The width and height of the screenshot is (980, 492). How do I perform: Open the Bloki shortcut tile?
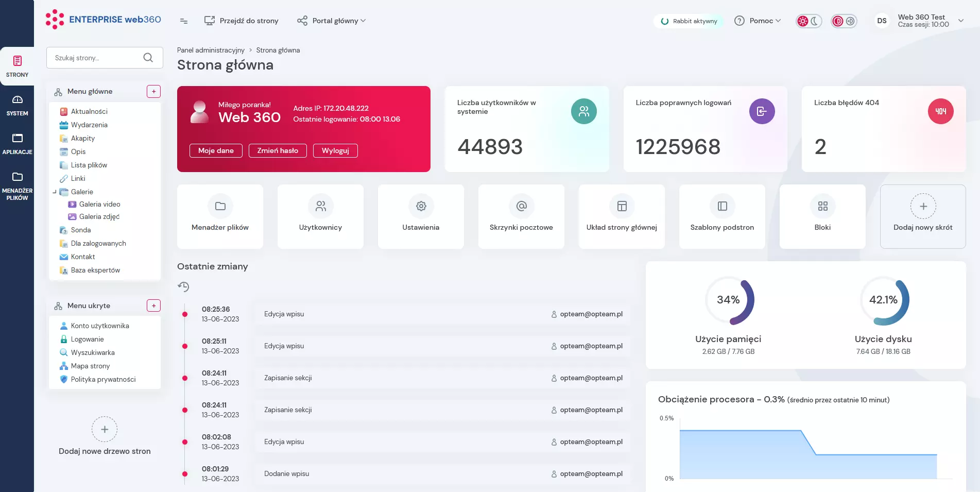pyautogui.click(x=822, y=216)
